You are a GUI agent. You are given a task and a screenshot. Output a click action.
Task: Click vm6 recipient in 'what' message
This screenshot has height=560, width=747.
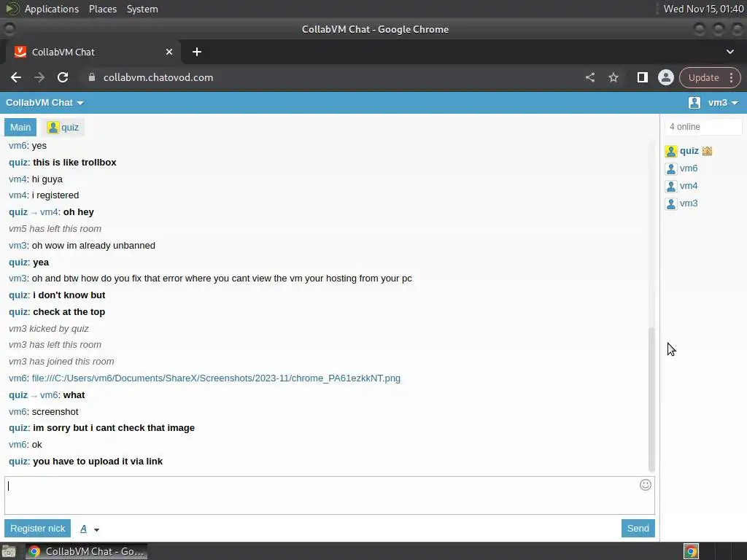tap(49, 395)
